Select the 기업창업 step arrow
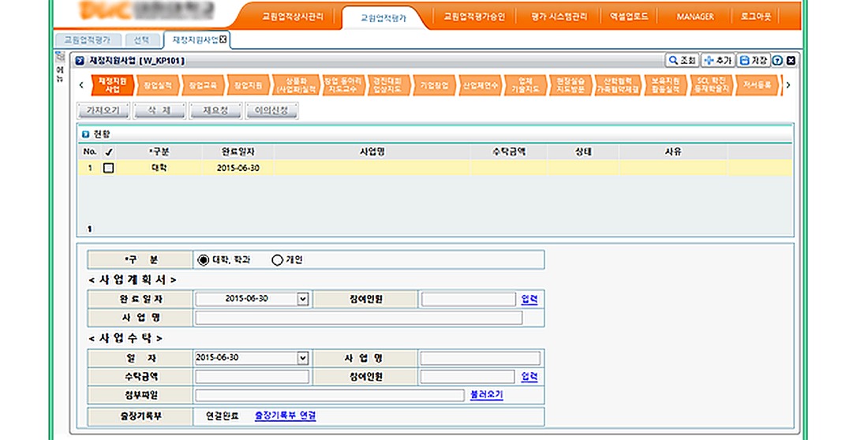 (433, 85)
